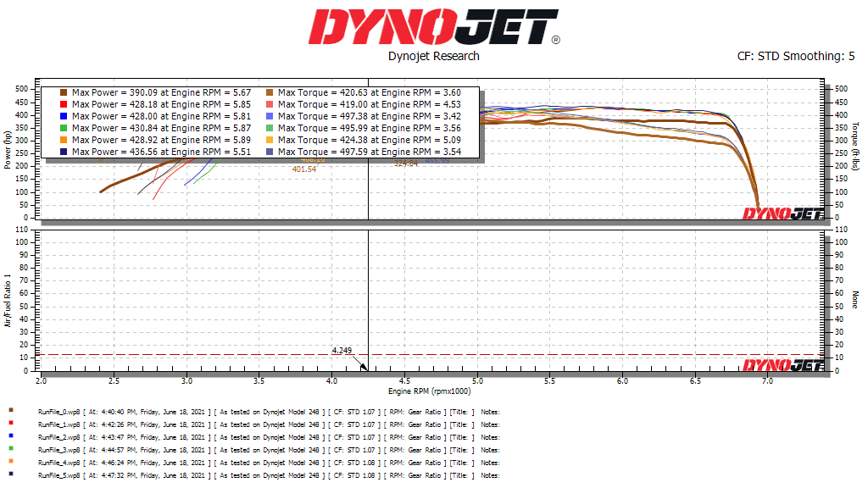Image resolution: width=868 pixels, height=488 pixels.
Task: Select legend text Max Power = 430.84
Action: (x=114, y=128)
